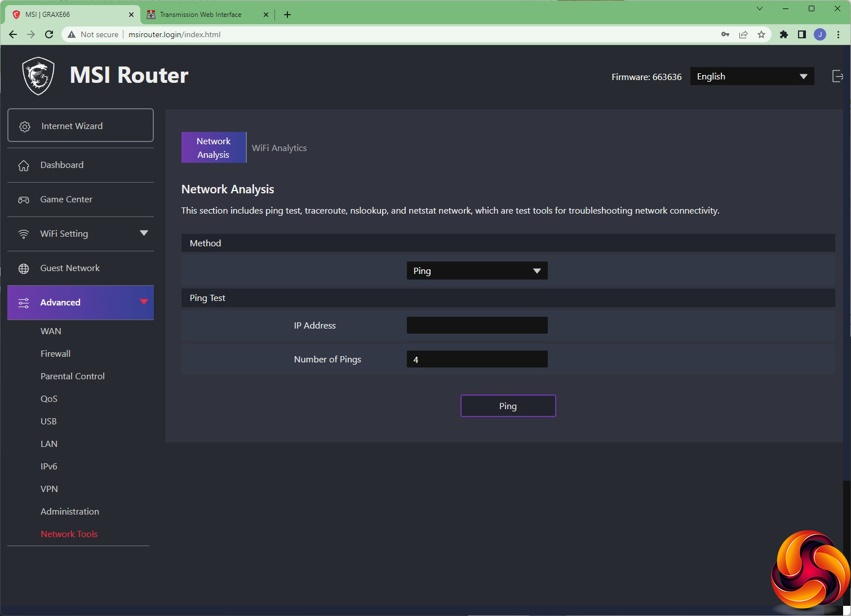Open the saved passwords key icon
This screenshot has height=616, width=851.
(725, 34)
